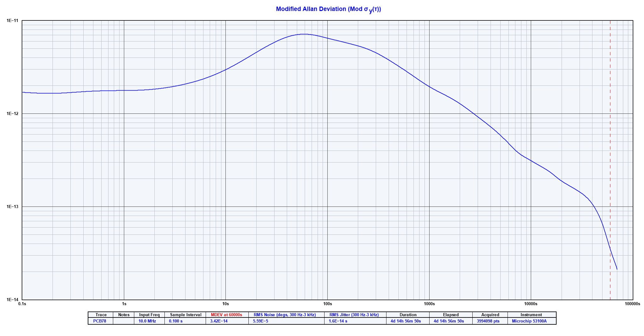644x336 pixels.
Task: Select the PCB78 trace label
Action: point(101,322)
